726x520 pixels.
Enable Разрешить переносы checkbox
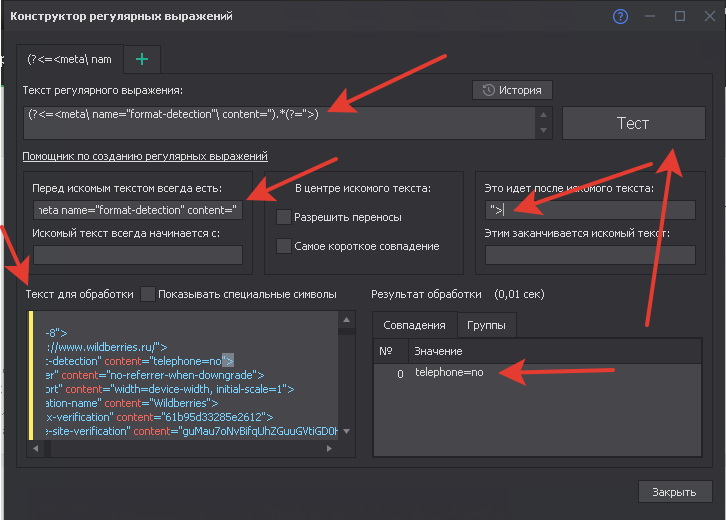[284, 217]
